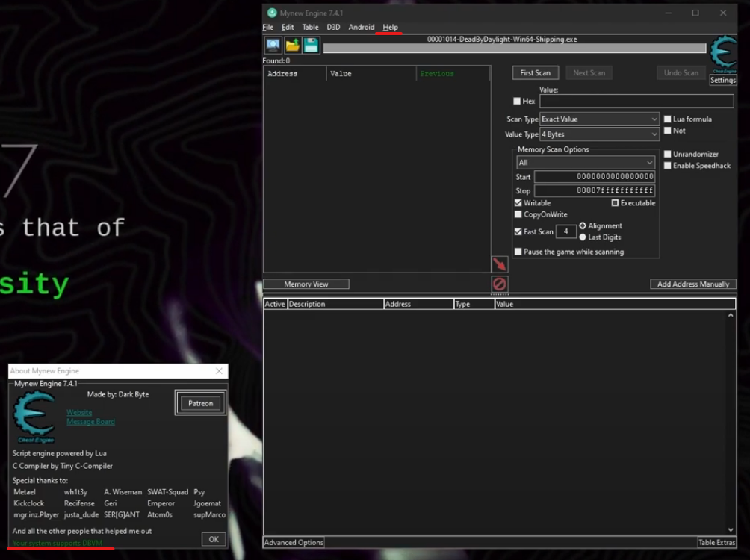Open the Message Board link
This screenshot has height=560, width=750.
[x=90, y=421]
